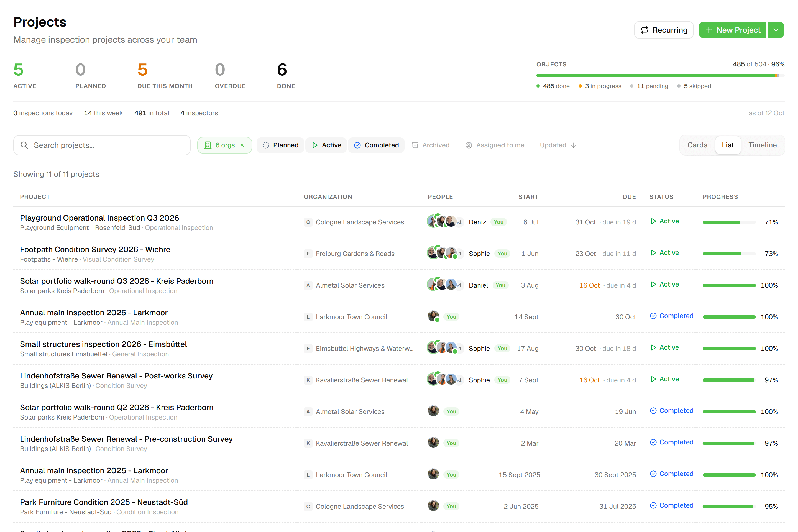Click the objects overall progress bar
The width and height of the screenshot is (798, 532).
(x=660, y=75)
